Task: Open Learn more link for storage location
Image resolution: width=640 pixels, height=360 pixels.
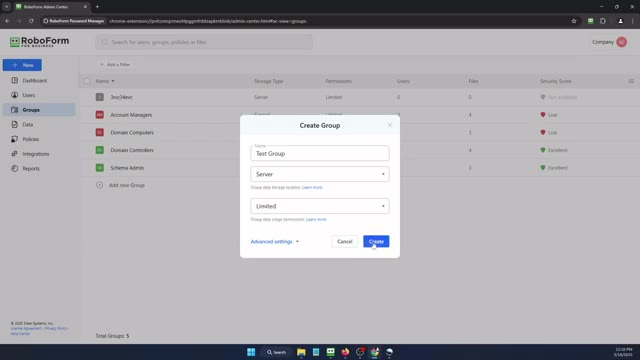Action: tap(312, 187)
